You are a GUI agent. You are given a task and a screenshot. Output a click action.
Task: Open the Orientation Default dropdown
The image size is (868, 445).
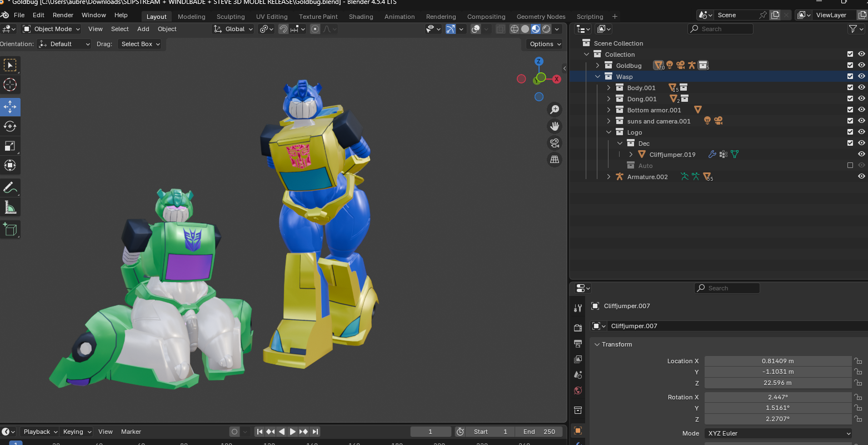coord(64,44)
